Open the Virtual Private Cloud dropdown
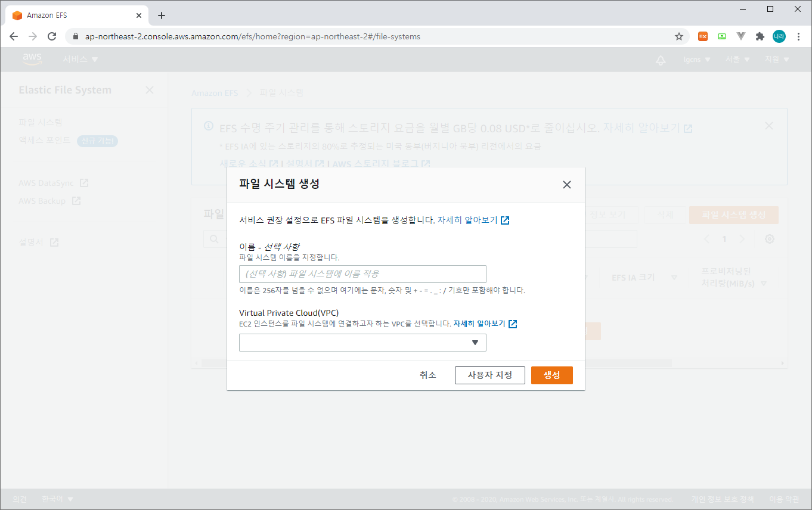 click(x=362, y=343)
